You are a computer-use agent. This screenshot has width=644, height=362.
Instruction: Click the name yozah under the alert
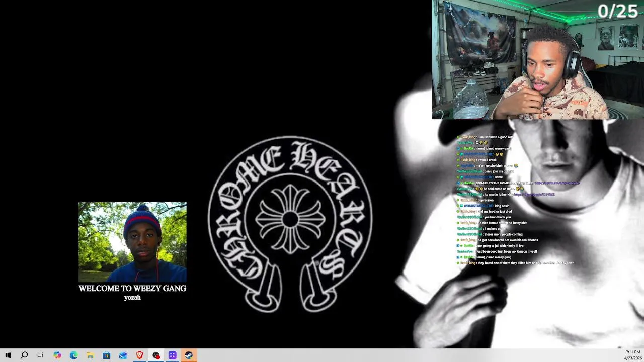click(132, 297)
